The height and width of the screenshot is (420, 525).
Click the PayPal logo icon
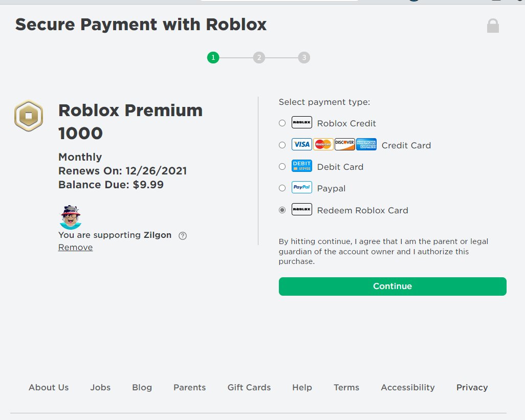302,188
